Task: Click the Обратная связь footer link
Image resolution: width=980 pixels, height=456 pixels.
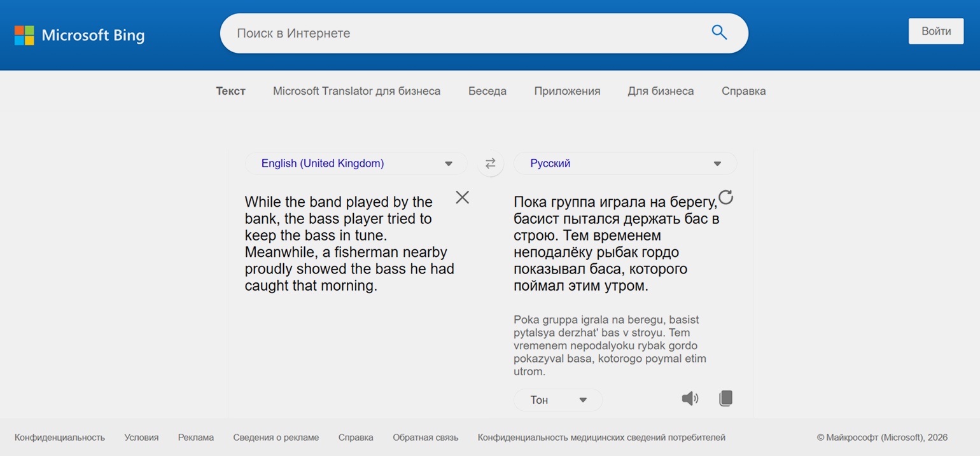Action: [425, 438]
